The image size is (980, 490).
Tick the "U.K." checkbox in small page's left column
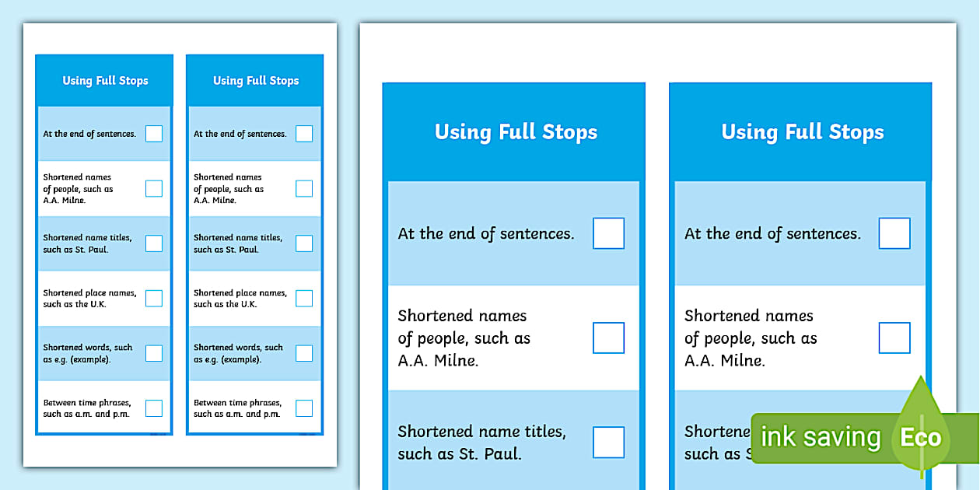(154, 299)
